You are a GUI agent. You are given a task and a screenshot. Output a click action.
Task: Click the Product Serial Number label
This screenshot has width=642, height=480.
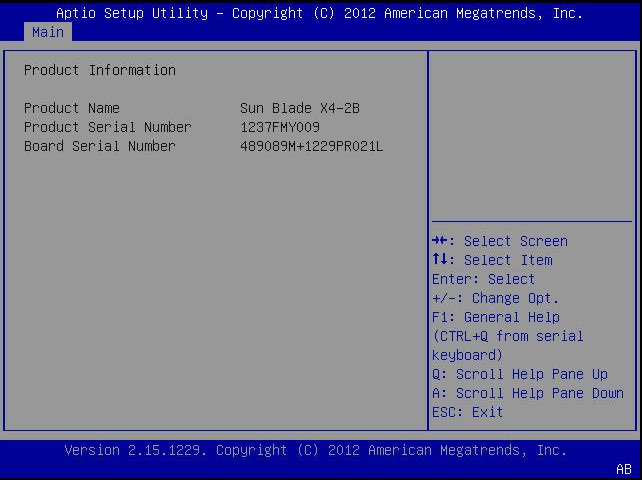[108, 127]
